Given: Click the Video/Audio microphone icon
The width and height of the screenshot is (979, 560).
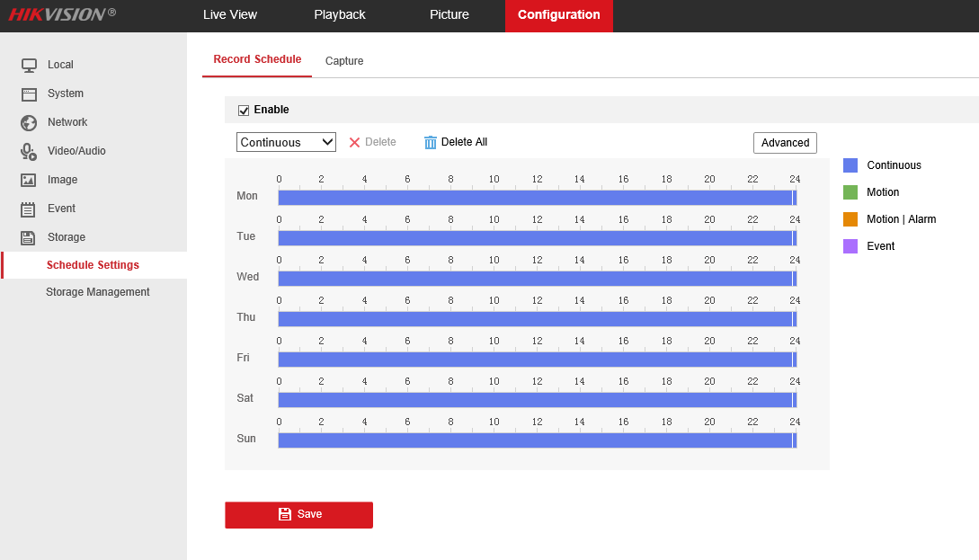Looking at the screenshot, I should click(29, 151).
